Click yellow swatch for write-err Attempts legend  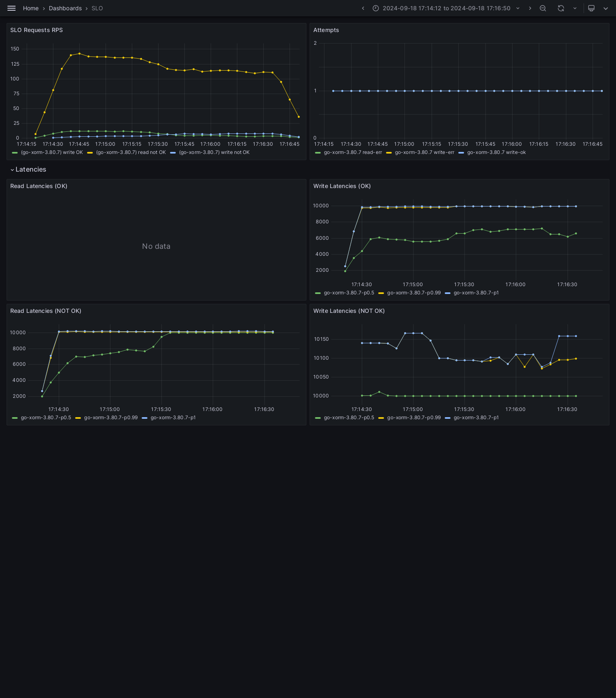coord(389,153)
